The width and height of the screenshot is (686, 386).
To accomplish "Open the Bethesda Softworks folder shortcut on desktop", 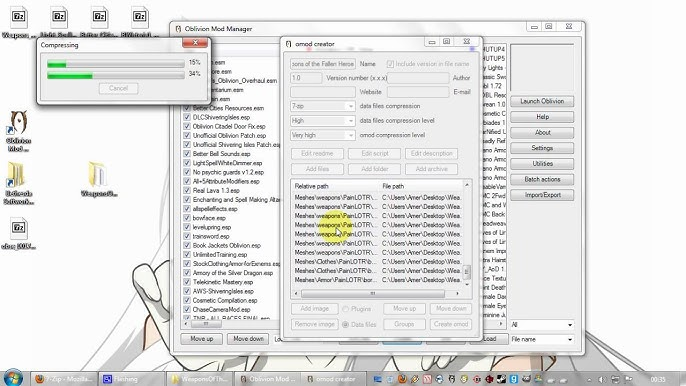I will [18, 183].
